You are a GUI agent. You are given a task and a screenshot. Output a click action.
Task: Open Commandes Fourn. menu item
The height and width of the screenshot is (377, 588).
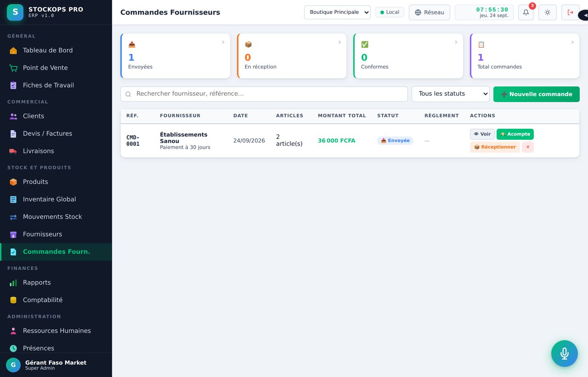coord(56,252)
